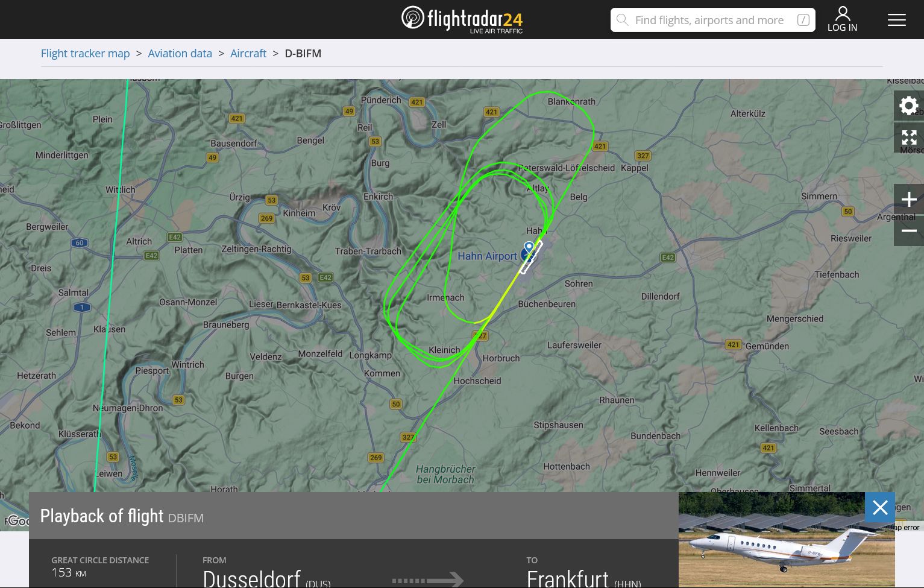Image resolution: width=924 pixels, height=588 pixels.
Task: Click the Hahn Airport map label
Action: (487, 256)
